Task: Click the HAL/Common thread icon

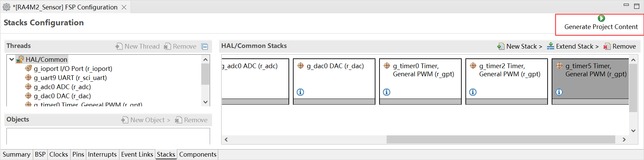Action: tap(20, 59)
